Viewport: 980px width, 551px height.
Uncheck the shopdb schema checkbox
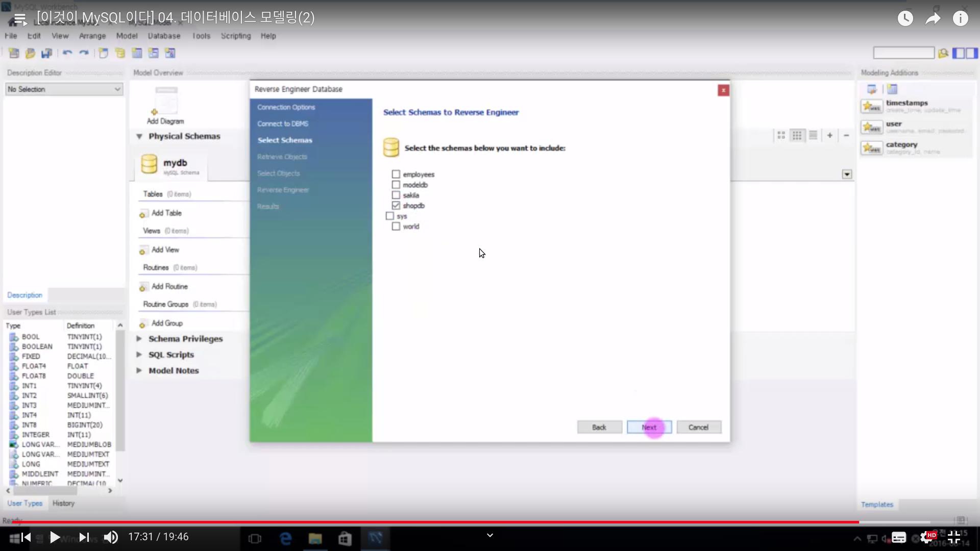[396, 206]
